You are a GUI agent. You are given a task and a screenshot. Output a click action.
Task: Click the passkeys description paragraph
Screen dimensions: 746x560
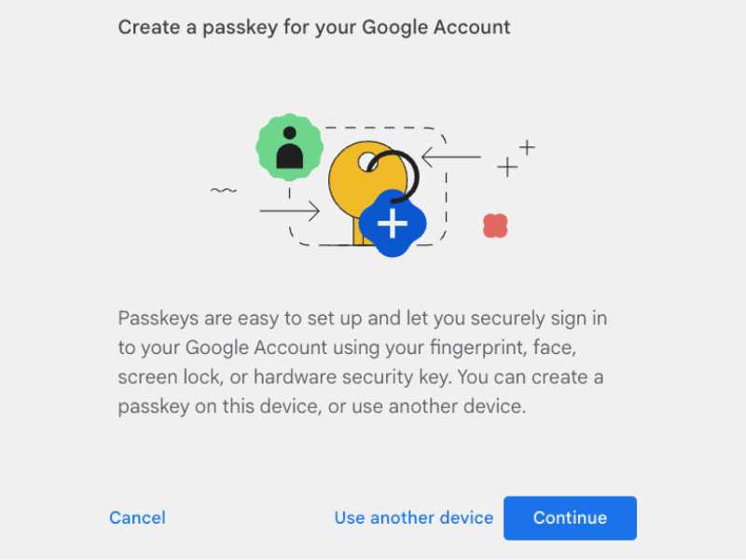tap(363, 362)
